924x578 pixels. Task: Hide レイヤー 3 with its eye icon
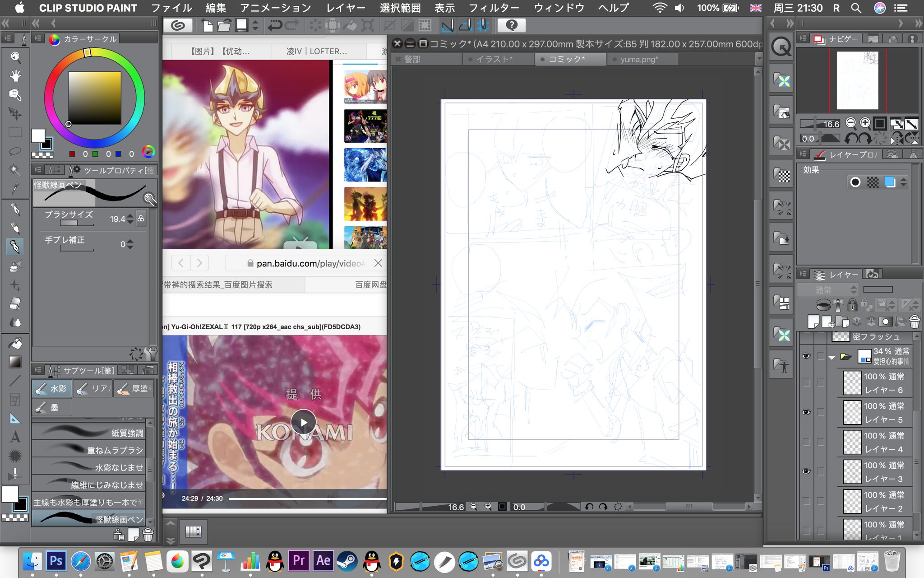806,471
